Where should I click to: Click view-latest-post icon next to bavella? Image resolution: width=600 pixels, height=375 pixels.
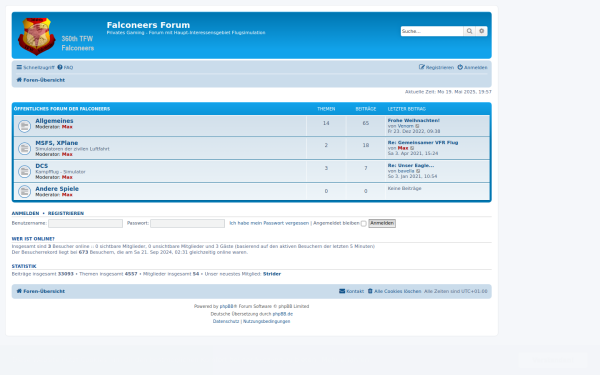[x=418, y=171]
